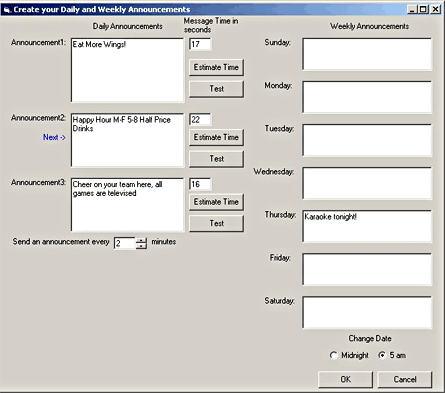
Task: Click Test button for Announcement1
Action: coord(216,89)
